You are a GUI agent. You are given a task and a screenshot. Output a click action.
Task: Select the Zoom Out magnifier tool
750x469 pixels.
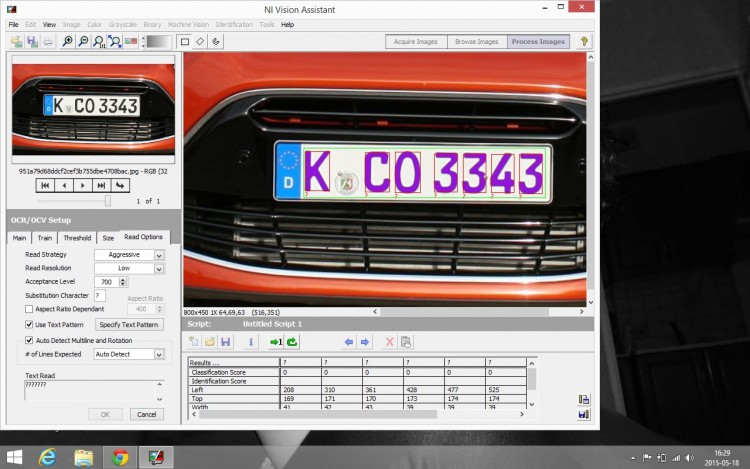(x=83, y=42)
